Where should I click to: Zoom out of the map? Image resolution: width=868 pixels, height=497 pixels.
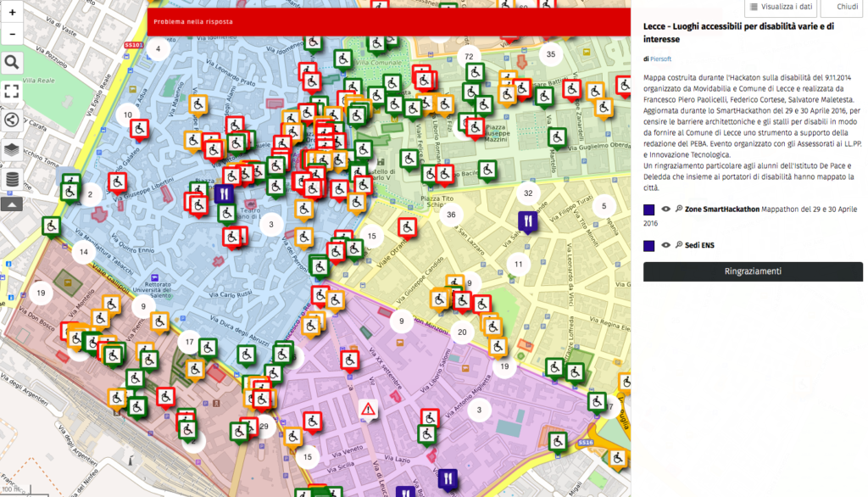click(12, 35)
